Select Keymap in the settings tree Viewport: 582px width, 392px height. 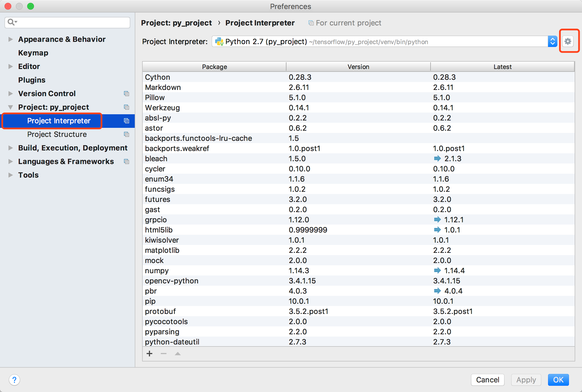33,53
